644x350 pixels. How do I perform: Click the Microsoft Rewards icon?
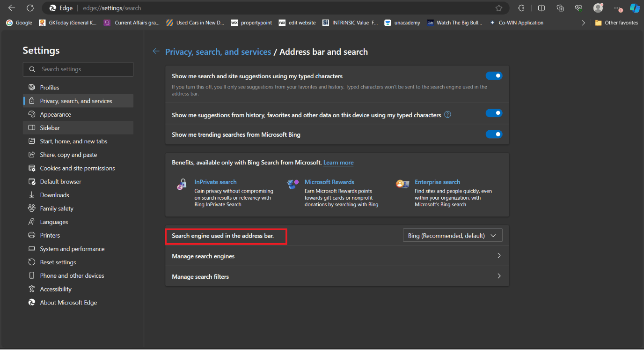293,184
